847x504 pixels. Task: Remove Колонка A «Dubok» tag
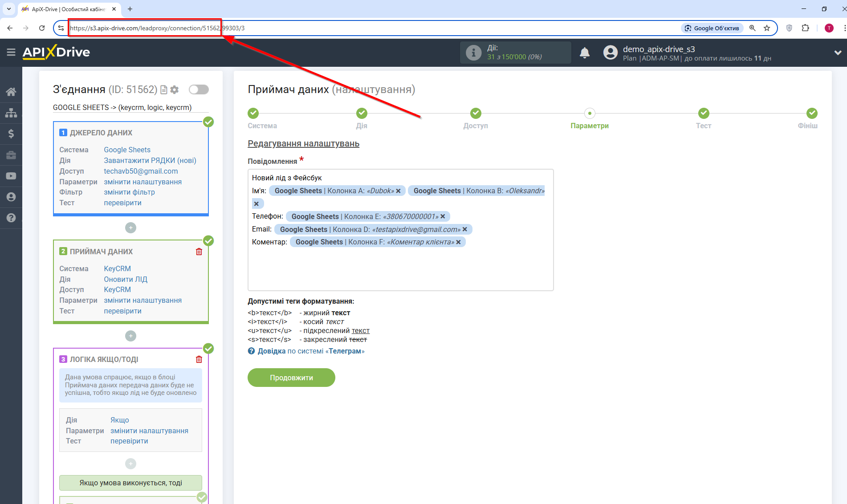(399, 191)
